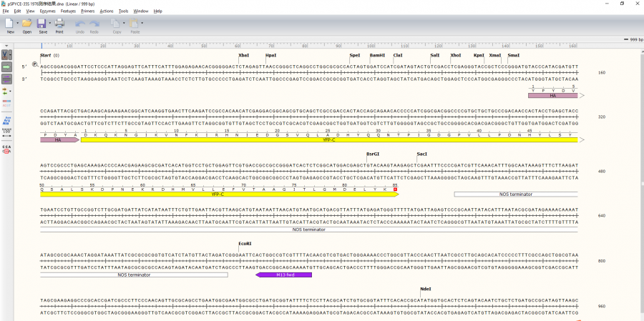Open the Features menu
Image resolution: width=644 pixels, height=321 pixels.
pyautogui.click(x=68, y=11)
